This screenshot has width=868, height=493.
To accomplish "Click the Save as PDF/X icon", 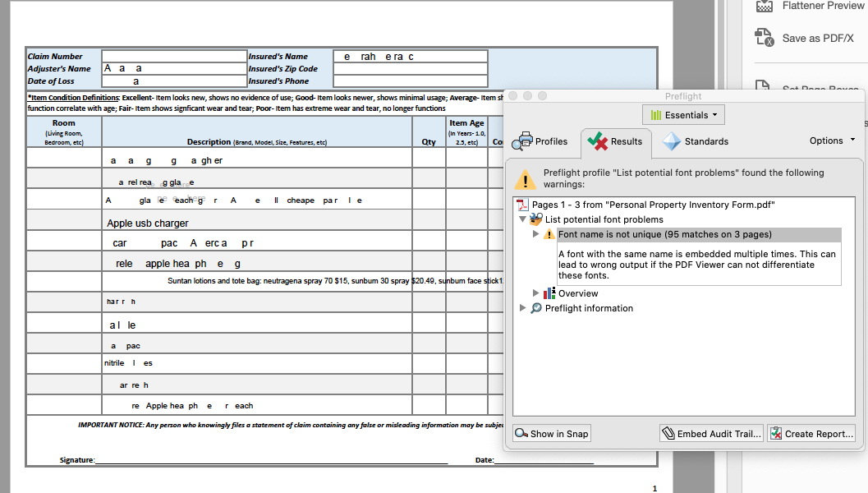I will pyautogui.click(x=765, y=38).
